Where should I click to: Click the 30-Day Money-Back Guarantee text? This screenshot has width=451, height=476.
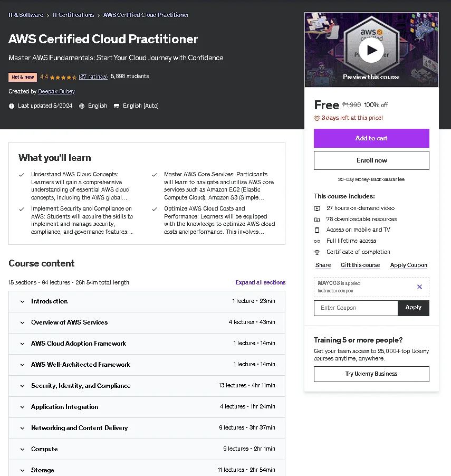(x=371, y=179)
